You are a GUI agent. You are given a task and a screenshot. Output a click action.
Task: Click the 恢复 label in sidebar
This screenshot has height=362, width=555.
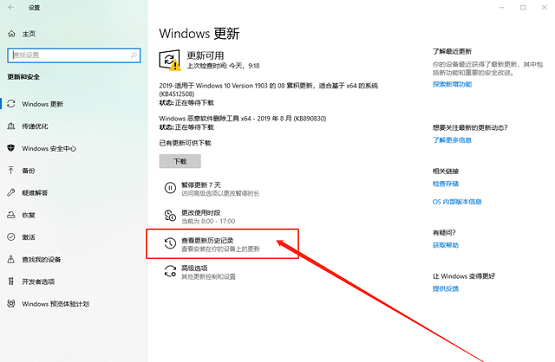[x=28, y=215]
